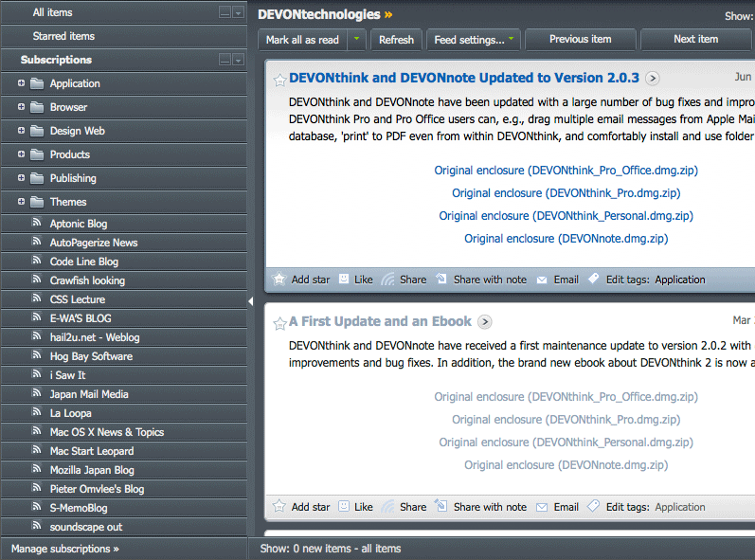Screen dimensions: 755x560
Task: Open the i Saw It subscription
Action: tap(124, 375)
